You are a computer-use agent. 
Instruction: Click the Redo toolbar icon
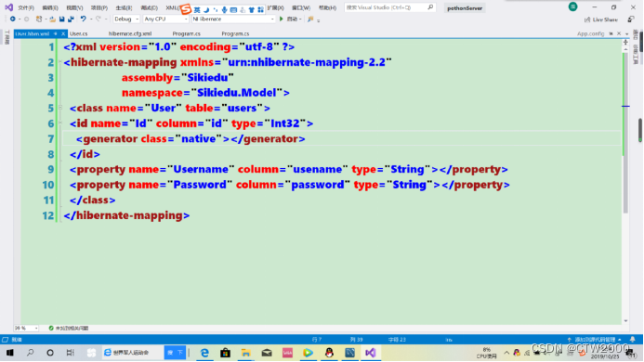pyautogui.click(x=99, y=19)
